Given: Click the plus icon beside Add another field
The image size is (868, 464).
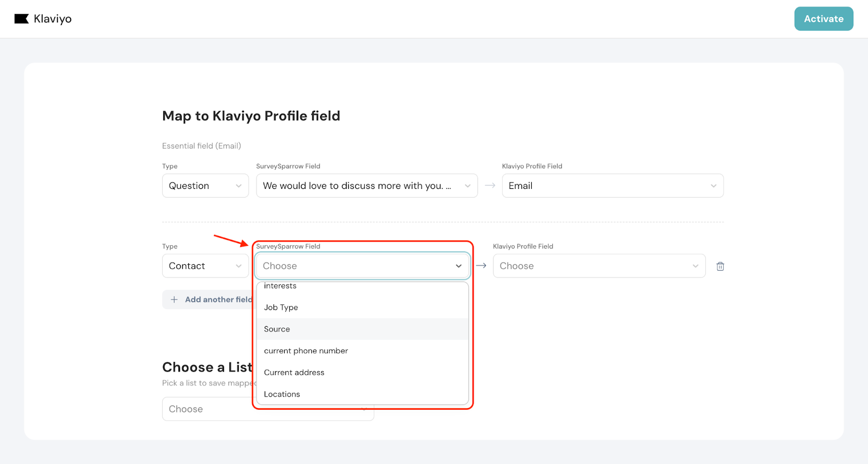Looking at the screenshot, I should pos(174,300).
